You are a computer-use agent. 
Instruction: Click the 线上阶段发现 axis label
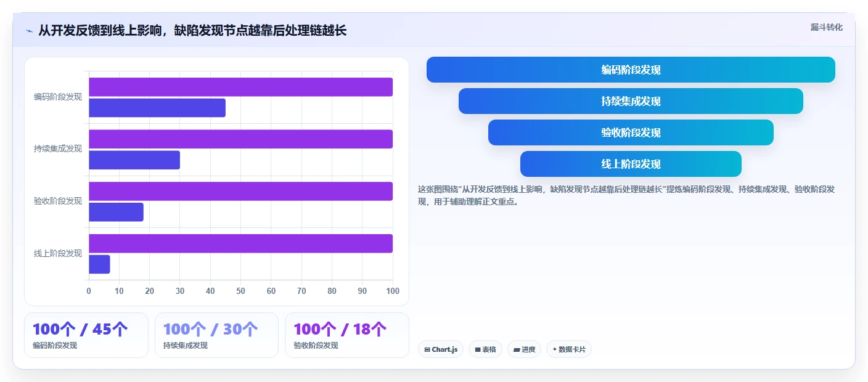pyautogui.click(x=58, y=253)
